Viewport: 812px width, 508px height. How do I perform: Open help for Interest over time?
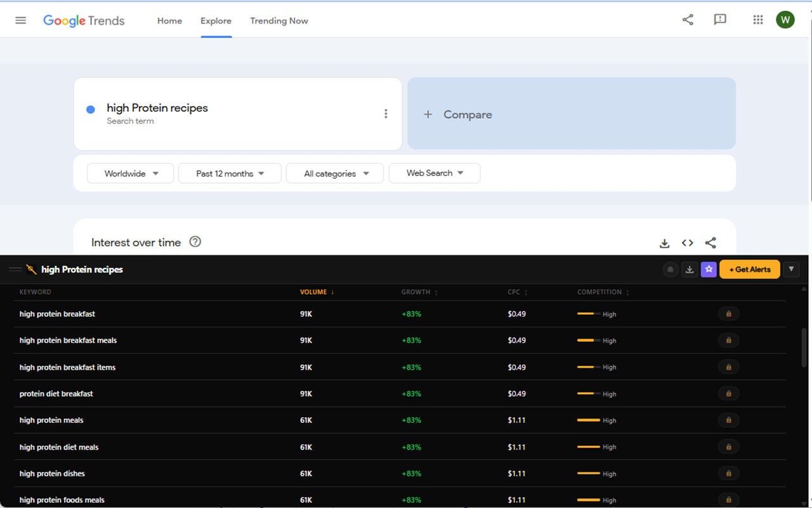[x=195, y=241]
